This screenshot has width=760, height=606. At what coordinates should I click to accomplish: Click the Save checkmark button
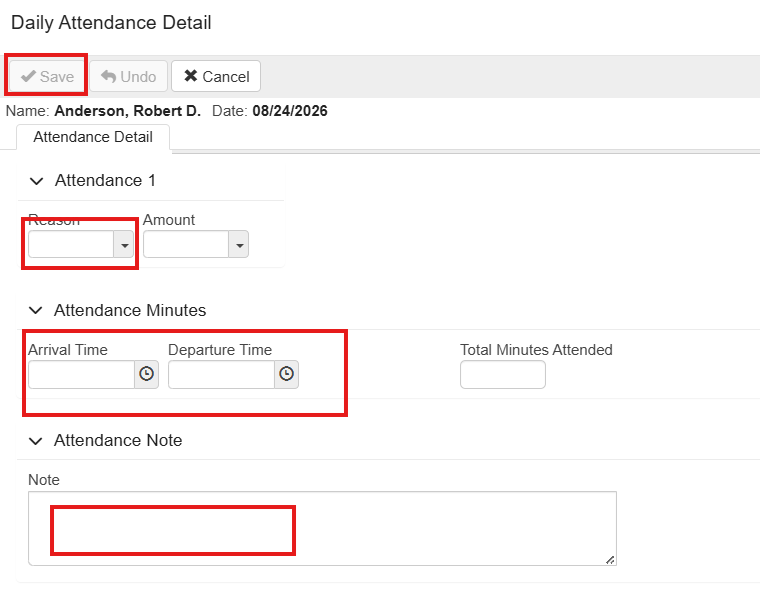pos(47,76)
